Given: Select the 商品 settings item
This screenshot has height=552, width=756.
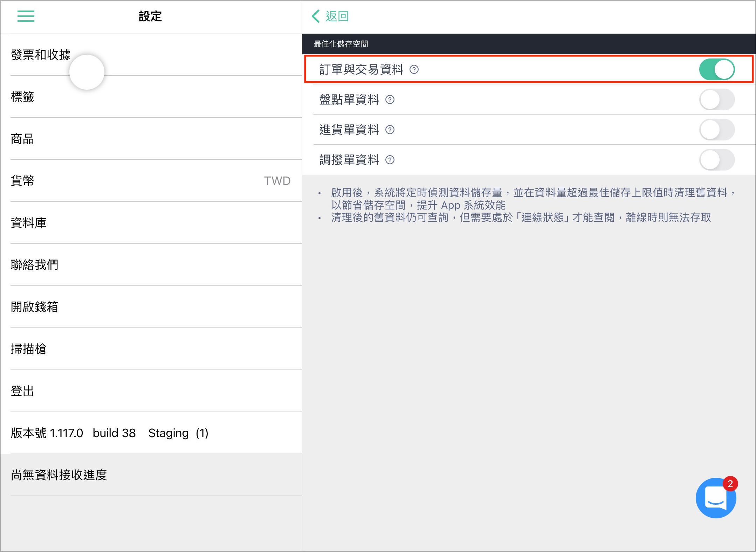Looking at the screenshot, I should click(x=151, y=139).
